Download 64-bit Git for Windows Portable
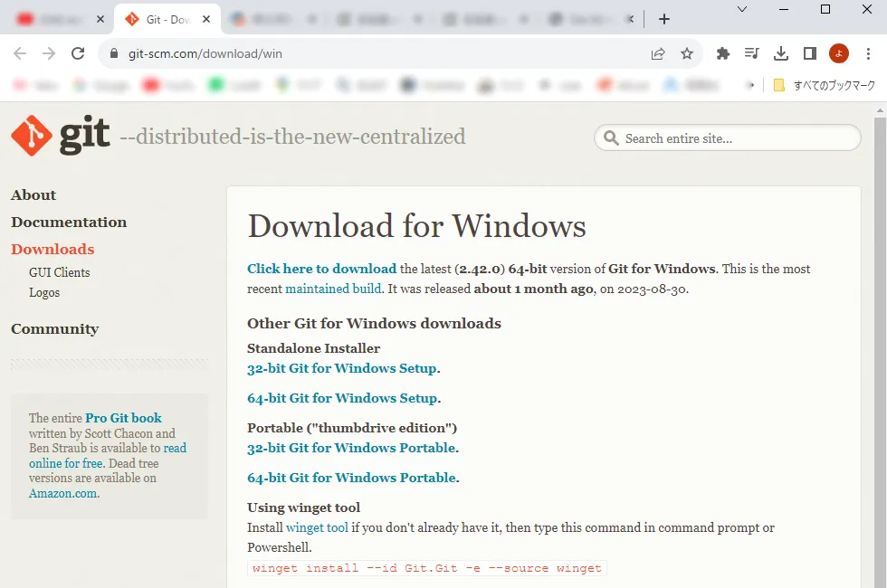This screenshot has height=588, width=887. click(x=351, y=478)
